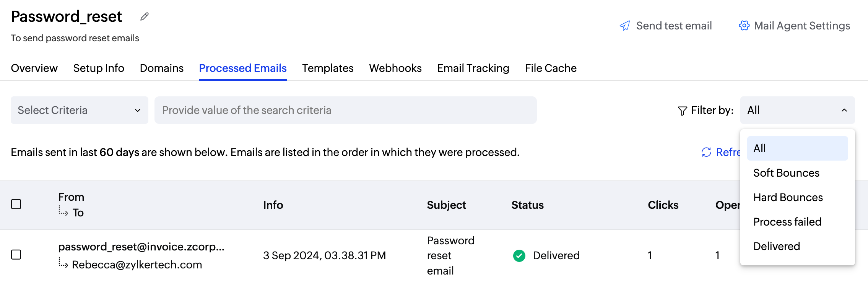The image size is (868, 286).
Task: Pick Process failed in the filter menu
Action: (x=787, y=222)
